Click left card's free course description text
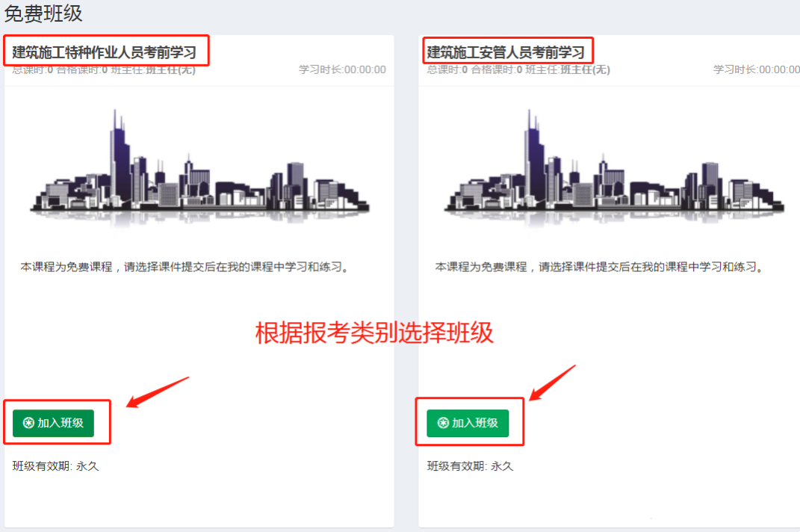 (x=186, y=267)
